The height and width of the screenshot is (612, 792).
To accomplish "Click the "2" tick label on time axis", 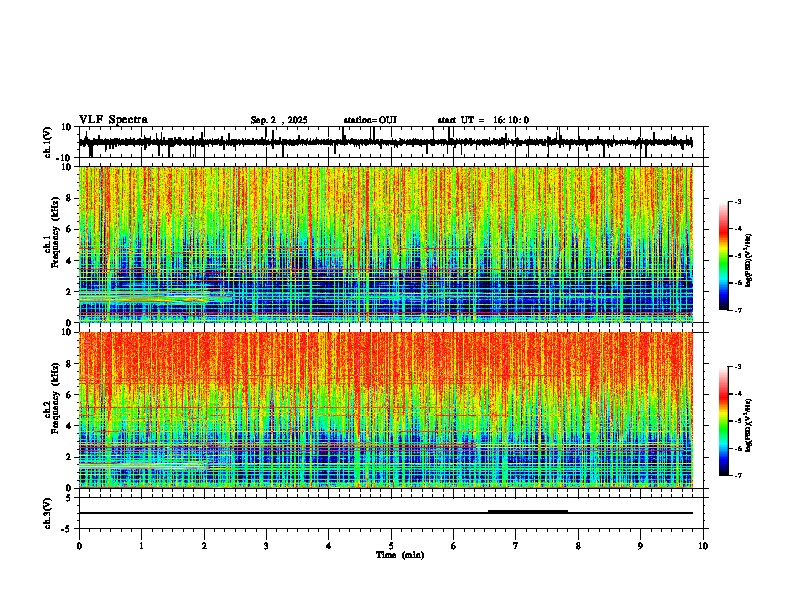I will (204, 546).
